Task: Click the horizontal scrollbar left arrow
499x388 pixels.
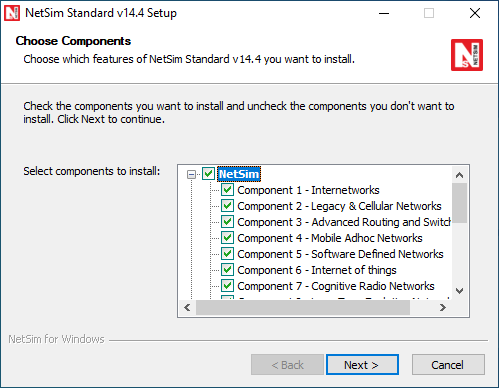Action: click(187, 307)
